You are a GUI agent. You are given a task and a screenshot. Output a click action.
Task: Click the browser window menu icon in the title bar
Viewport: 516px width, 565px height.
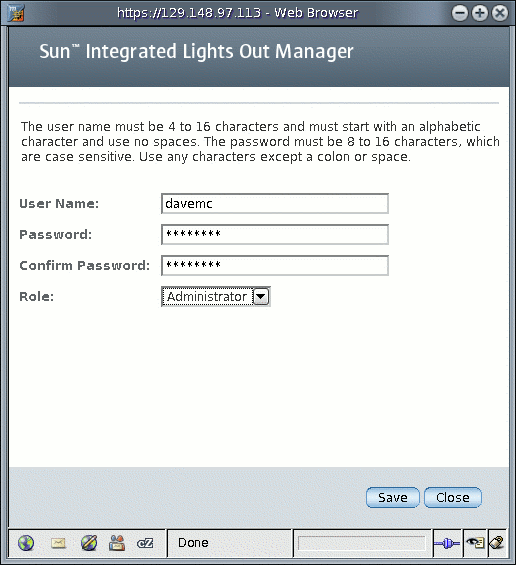(x=15, y=13)
